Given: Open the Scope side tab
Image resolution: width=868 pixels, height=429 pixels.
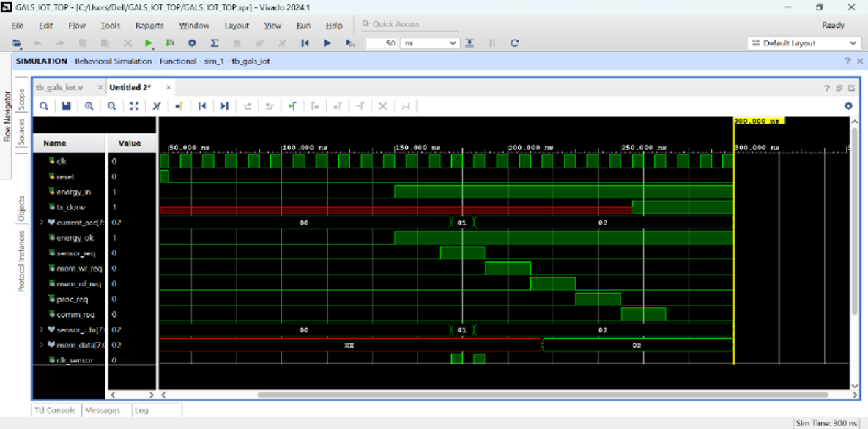Looking at the screenshot, I should (x=21, y=100).
